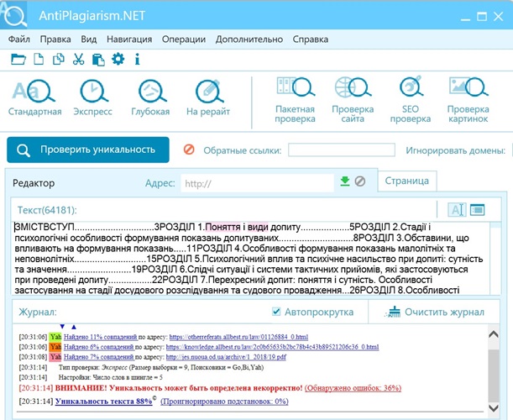Toggle the text cursor AI view icon
Viewport: 513px width, 420px height.
tap(457, 209)
